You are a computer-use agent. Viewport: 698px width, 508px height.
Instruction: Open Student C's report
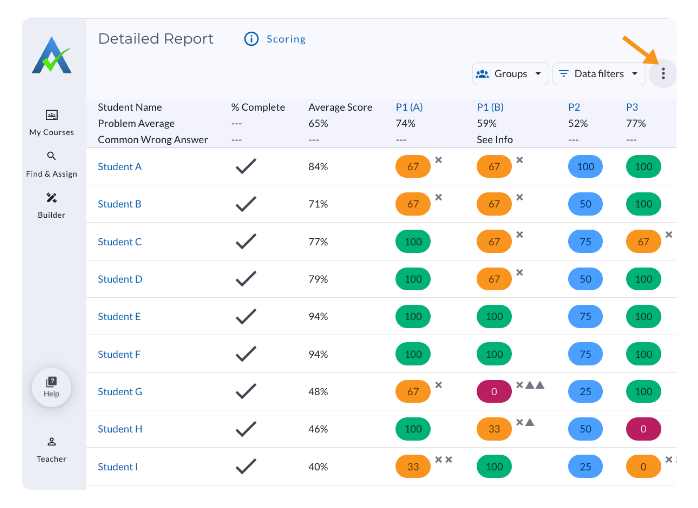(x=120, y=242)
